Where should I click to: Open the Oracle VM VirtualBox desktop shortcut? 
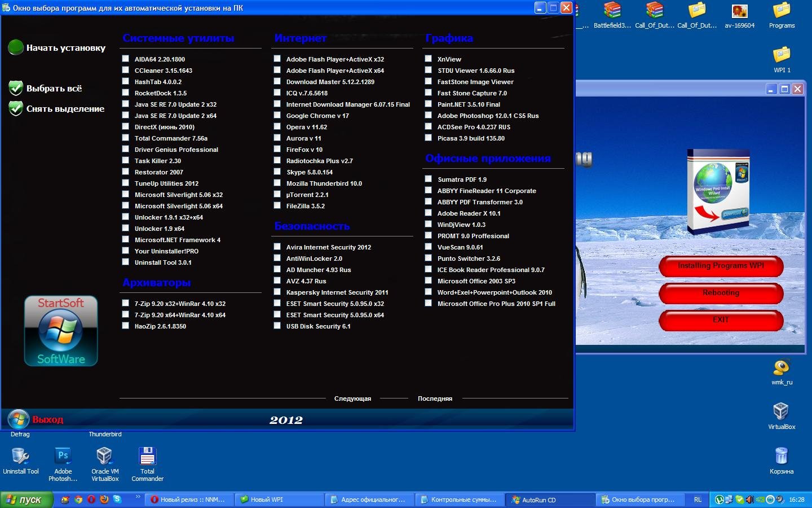(x=105, y=465)
